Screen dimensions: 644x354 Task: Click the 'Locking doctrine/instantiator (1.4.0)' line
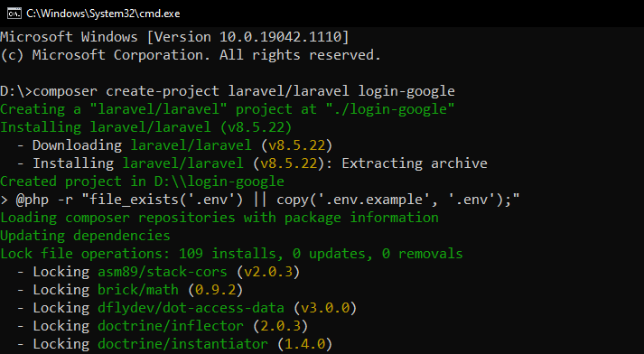coord(174,344)
